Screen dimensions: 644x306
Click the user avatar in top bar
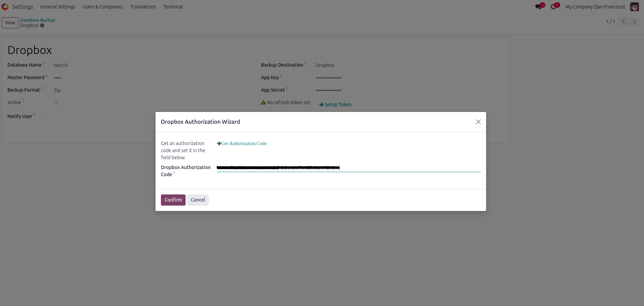coord(635,7)
